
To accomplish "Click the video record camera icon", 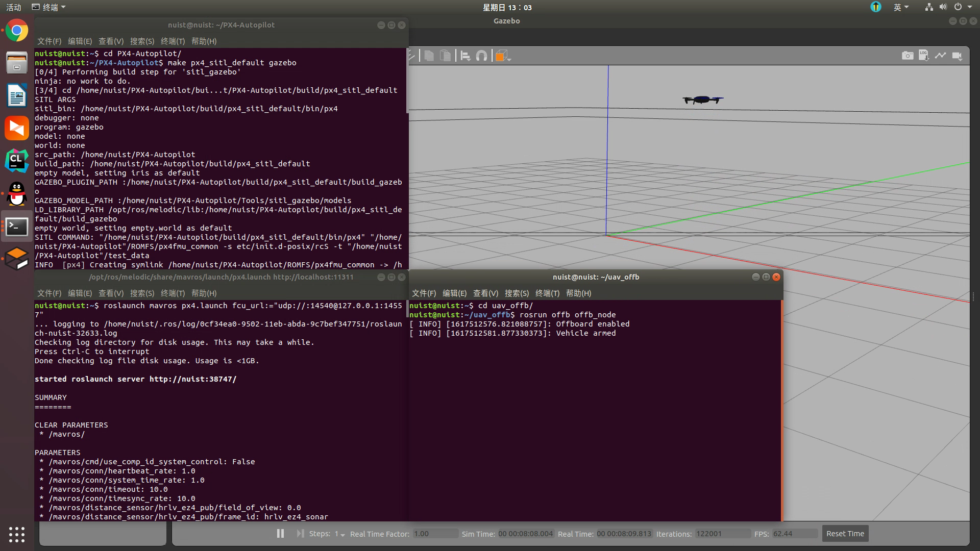I will click(957, 56).
